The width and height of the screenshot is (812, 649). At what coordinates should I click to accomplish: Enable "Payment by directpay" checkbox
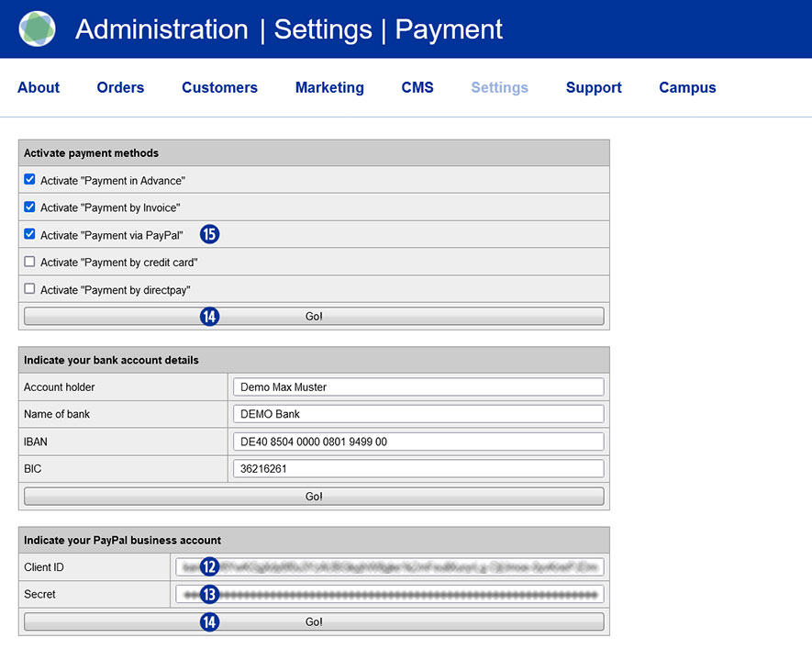point(29,289)
